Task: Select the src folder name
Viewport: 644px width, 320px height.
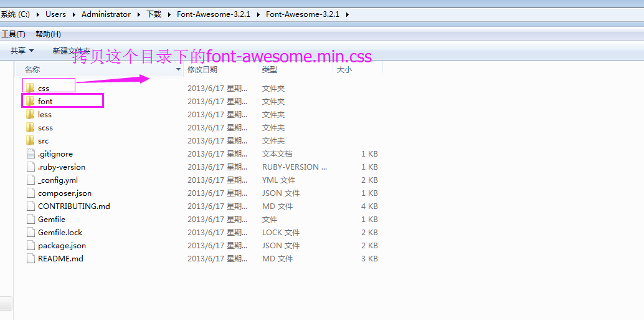Action: pyautogui.click(x=43, y=141)
